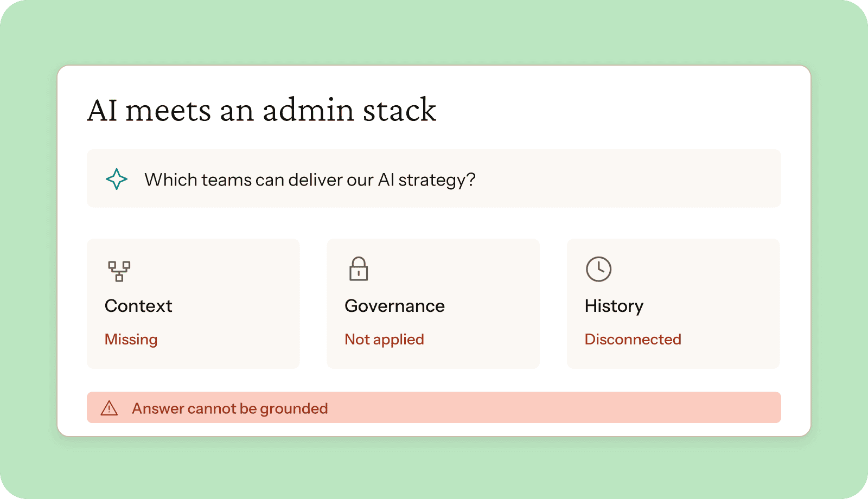Click the AI sparkle icon beside the question
The width and height of the screenshot is (868, 499).
(x=117, y=179)
